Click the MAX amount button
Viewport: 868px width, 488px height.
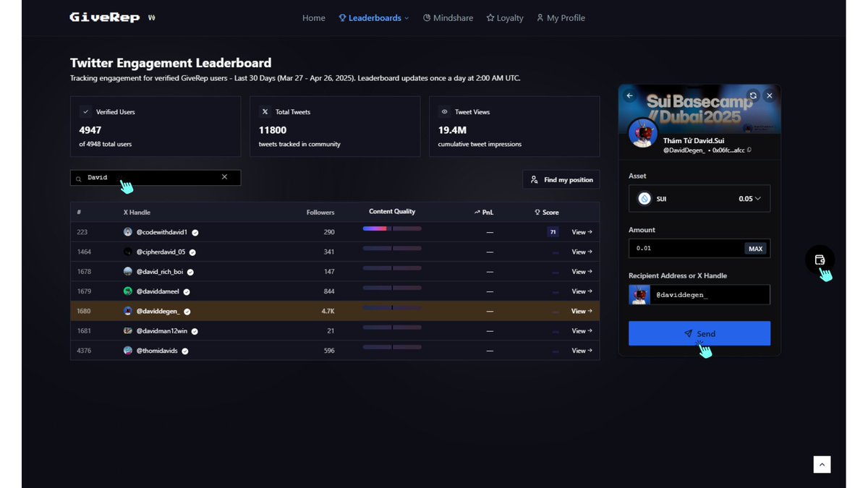pyautogui.click(x=755, y=249)
